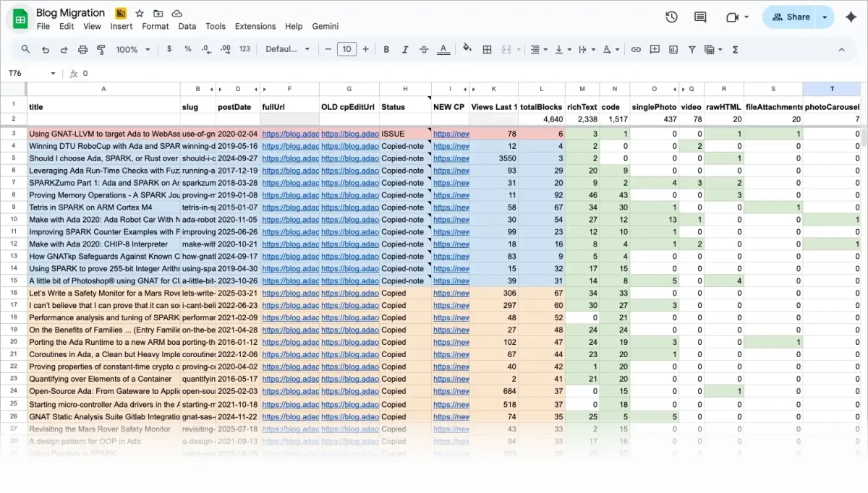Open the Extensions menu
868x493 pixels.
(255, 26)
